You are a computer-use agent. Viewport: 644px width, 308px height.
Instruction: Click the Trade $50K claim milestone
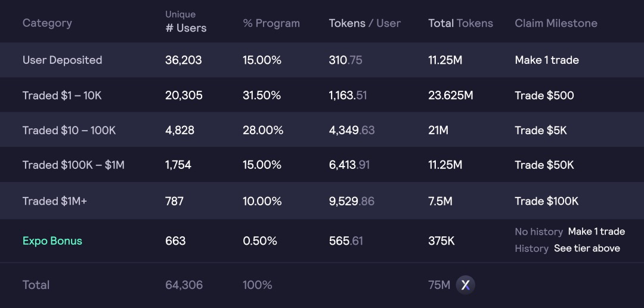(544, 165)
